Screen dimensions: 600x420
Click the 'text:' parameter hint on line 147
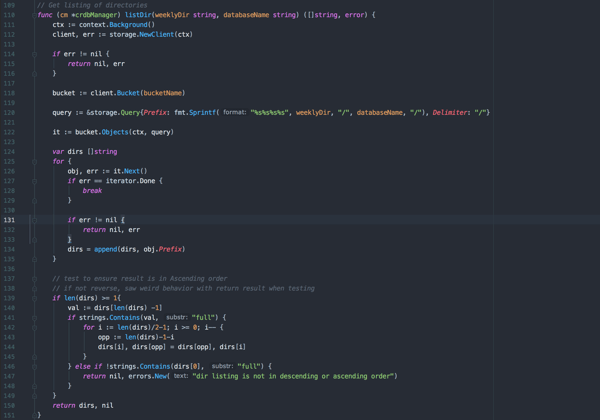pos(181,376)
